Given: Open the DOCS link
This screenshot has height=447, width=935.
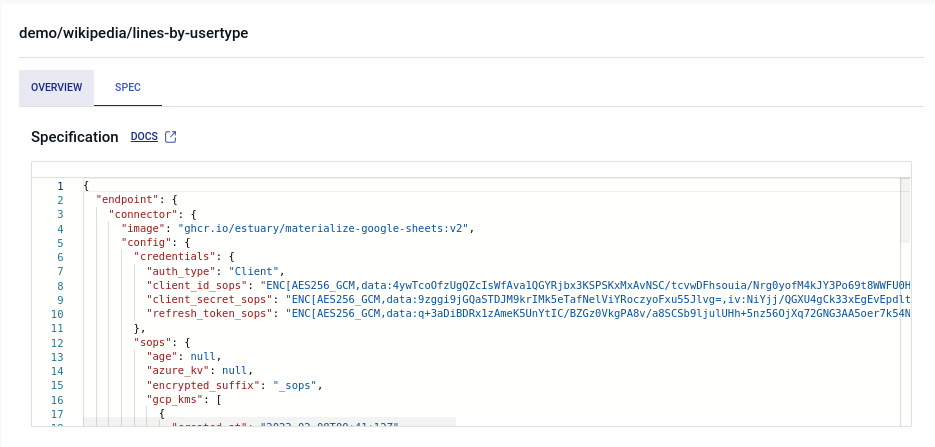Looking at the screenshot, I should coord(144,137).
